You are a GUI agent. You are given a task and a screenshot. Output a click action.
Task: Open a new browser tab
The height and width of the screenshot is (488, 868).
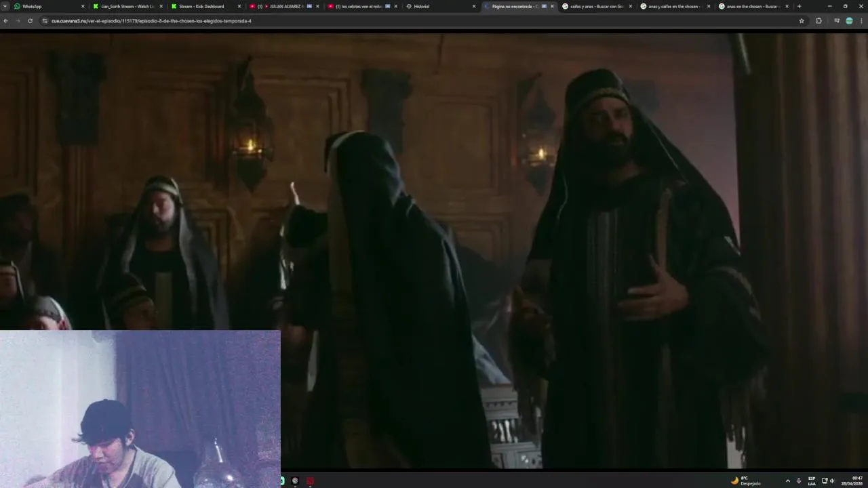click(799, 6)
